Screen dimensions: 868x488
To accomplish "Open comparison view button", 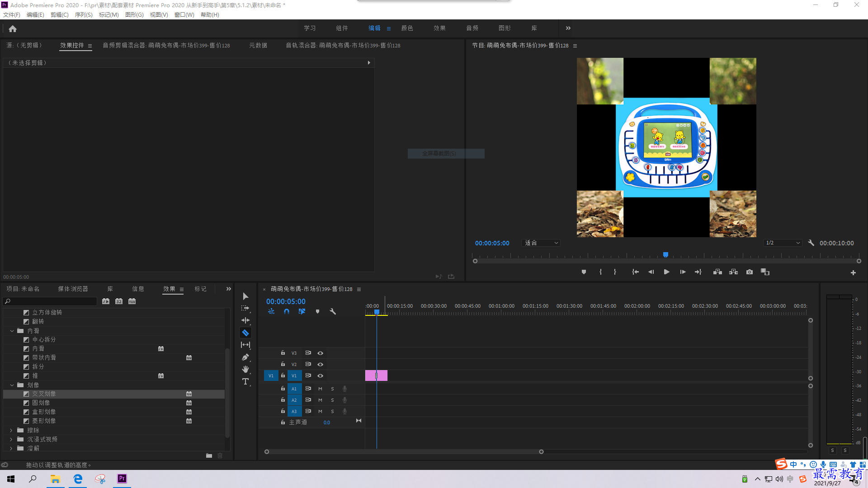I will click(x=765, y=272).
